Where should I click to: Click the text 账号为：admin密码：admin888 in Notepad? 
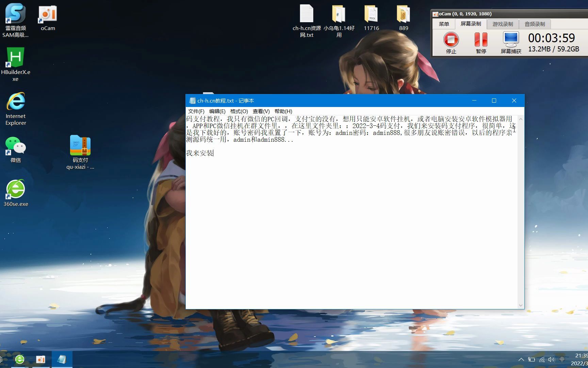[x=355, y=133]
